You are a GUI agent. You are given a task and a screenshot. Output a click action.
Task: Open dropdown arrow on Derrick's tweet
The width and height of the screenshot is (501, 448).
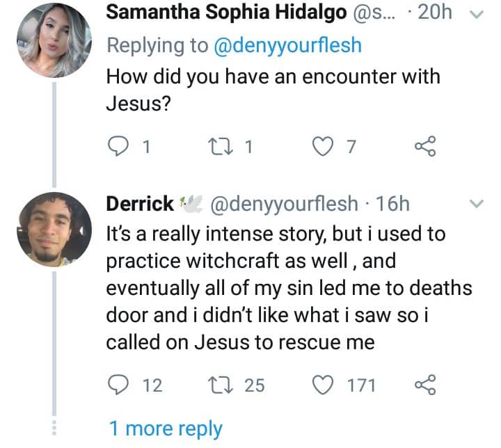coord(477,204)
